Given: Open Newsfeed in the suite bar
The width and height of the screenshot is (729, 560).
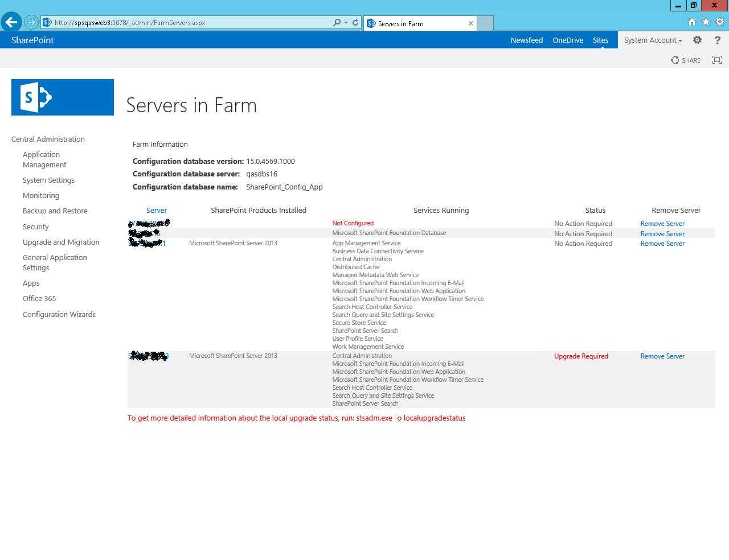Looking at the screenshot, I should coord(527,40).
